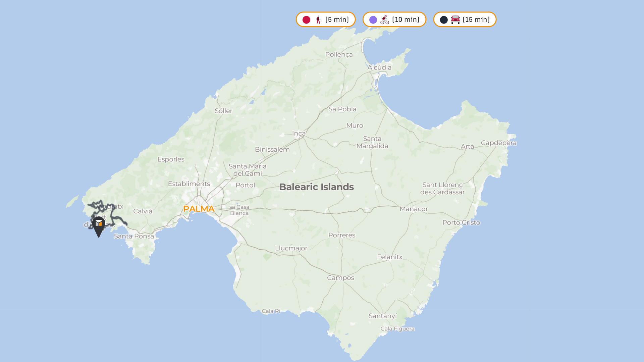Click the Inca town label
The height and width of the screenshot is (362, 644).
[299, 134]
